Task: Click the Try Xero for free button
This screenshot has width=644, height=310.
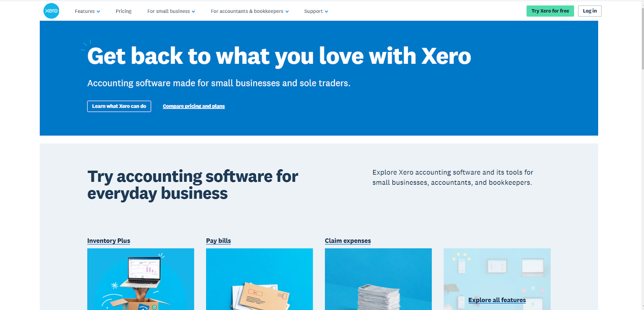Action: point(550,11)
